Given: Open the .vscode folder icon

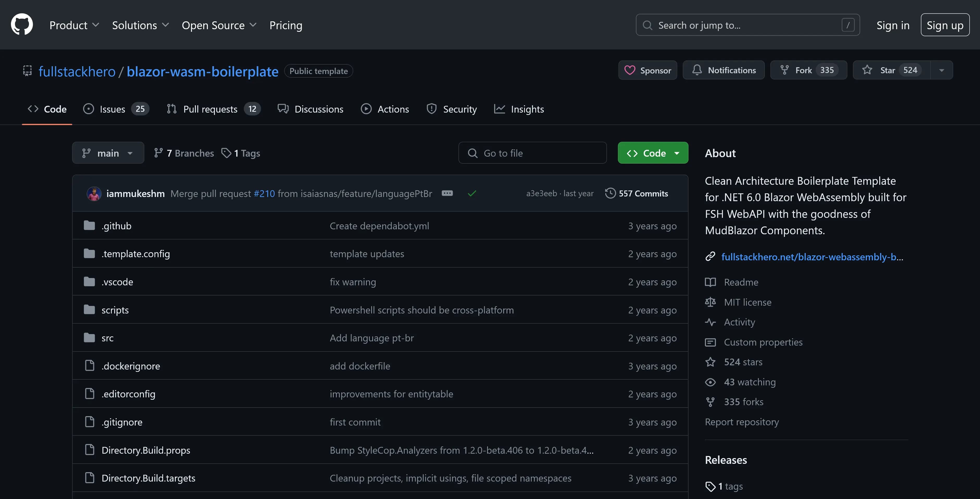Looking at the screenshot, I should (x=89, y=282).
